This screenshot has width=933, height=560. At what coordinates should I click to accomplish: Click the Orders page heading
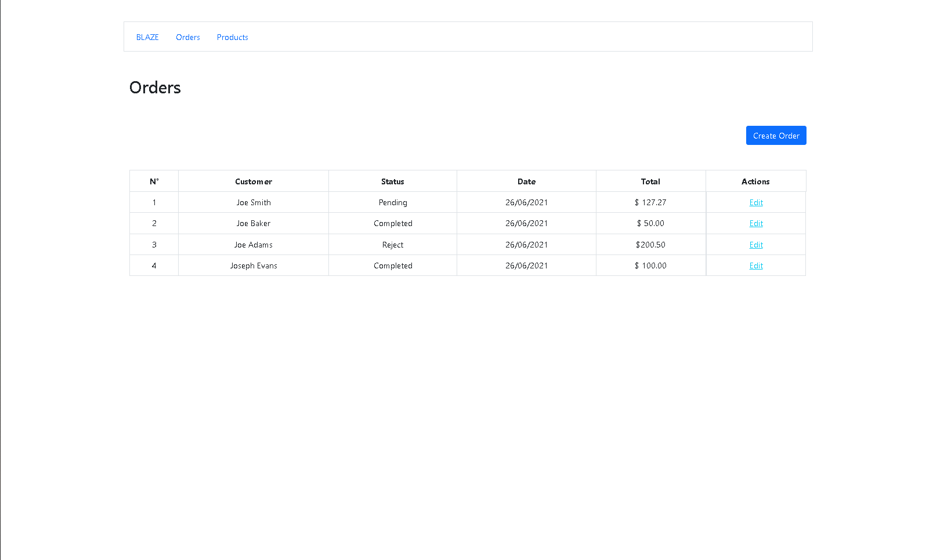[x=155, y=88]
